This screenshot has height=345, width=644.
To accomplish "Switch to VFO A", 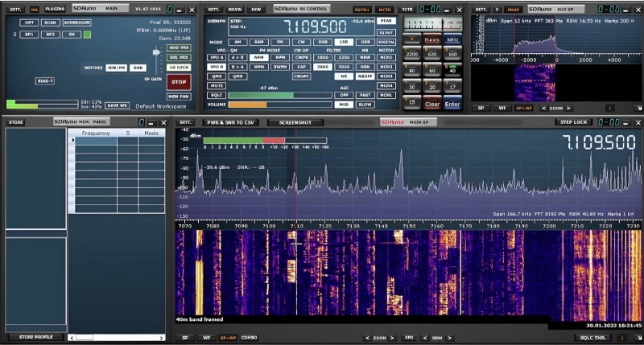I will point(216,57).
